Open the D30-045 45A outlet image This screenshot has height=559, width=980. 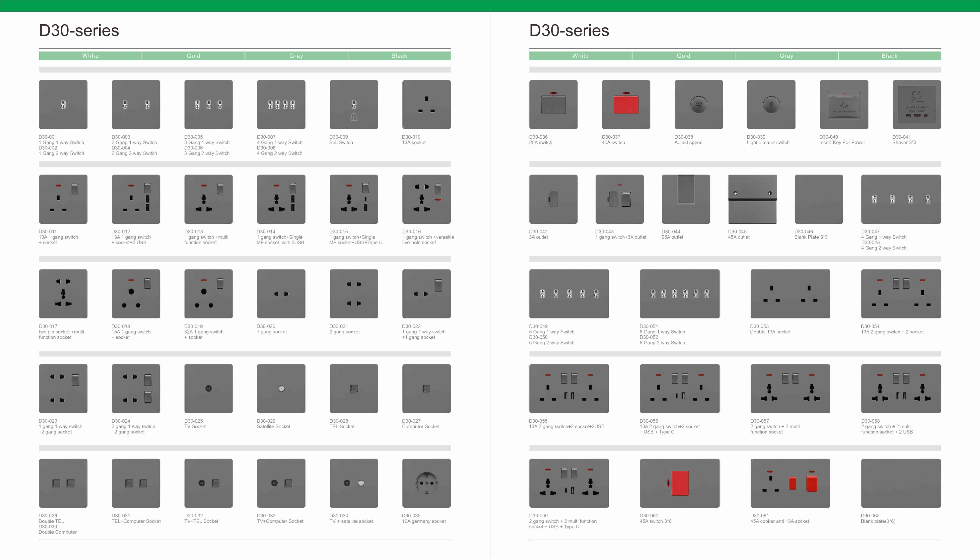753,199
